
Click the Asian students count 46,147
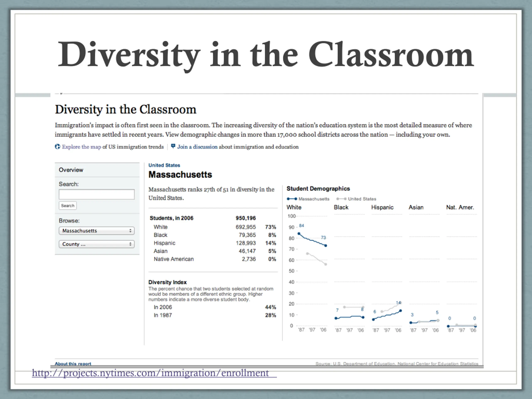point(247,251)
